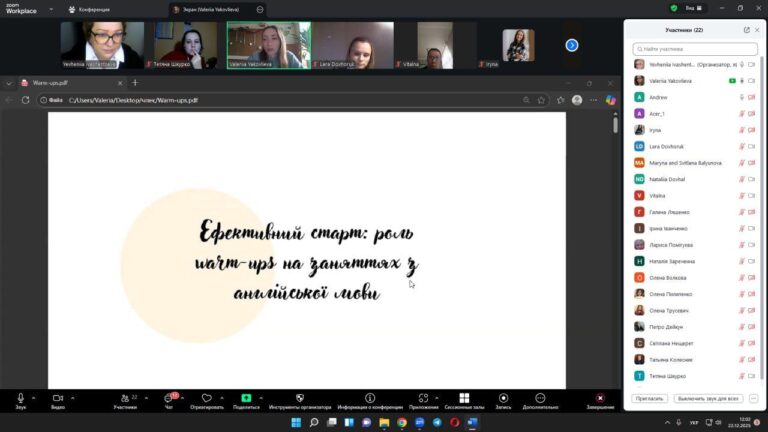The height and width of the screenshot is (432, 768).
Task: Open the Chat panel in Zoom toolbar
Action: [168, 398]
